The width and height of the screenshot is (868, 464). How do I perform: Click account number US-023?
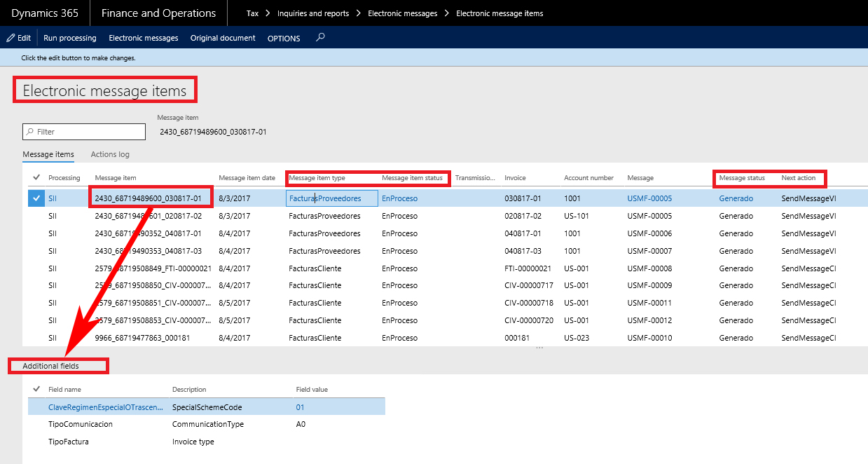click(577, 338)
